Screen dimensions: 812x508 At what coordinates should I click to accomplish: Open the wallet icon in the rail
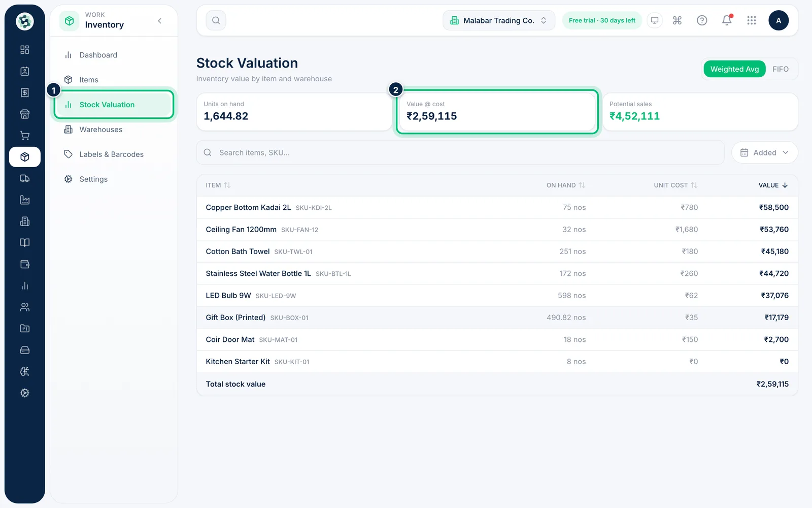click(x=24, y=264)
